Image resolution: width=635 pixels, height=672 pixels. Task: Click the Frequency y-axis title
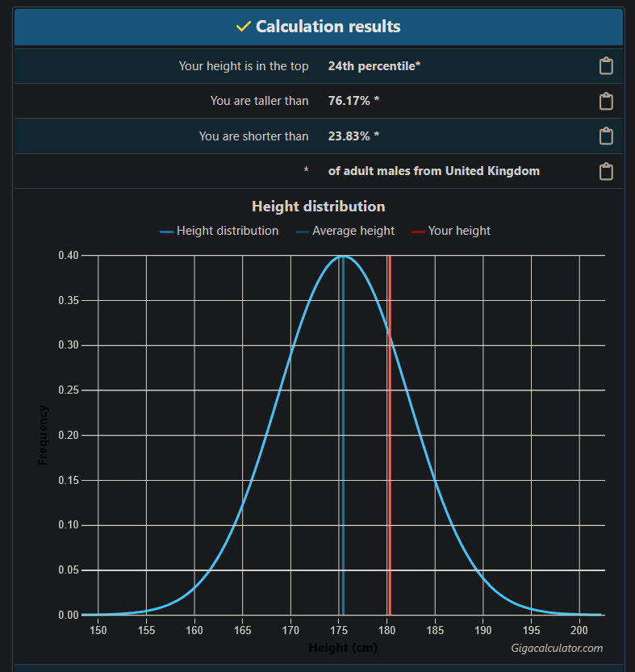click(43, 435)
